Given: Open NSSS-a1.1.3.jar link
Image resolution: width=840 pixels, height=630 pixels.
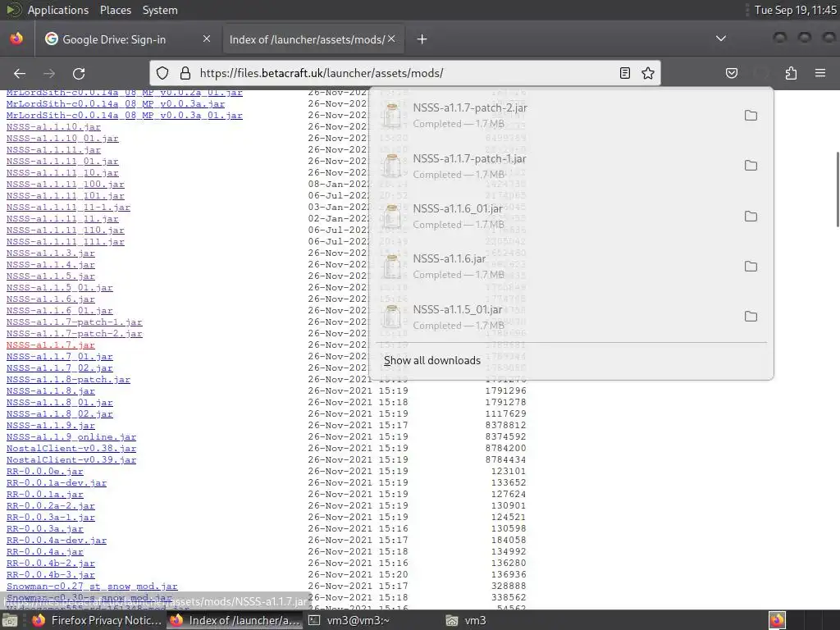Looking at the screenshot, I should click(50, 253).
